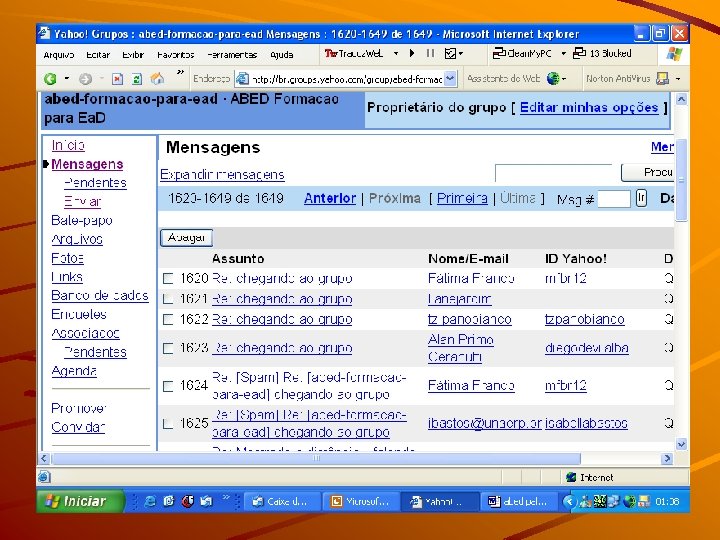Image resolution: width=720 pixels, height=540 pixels.
Task: Tick checkbox for message 1624
Action: pos(168,386)
